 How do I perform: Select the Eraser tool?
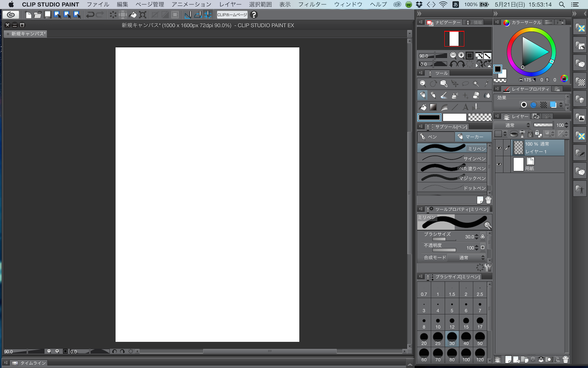pyautogui.click(x=476, y=95)
